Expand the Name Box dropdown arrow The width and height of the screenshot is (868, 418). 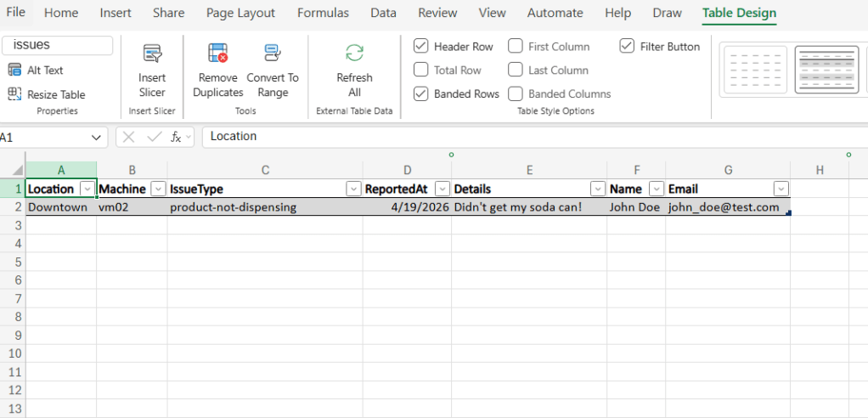tap(96, 138)
